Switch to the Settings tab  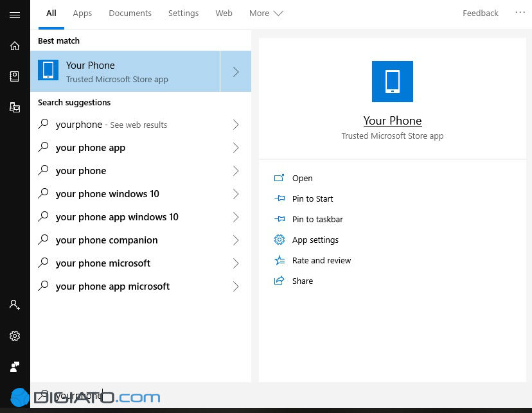pos(183,13)
